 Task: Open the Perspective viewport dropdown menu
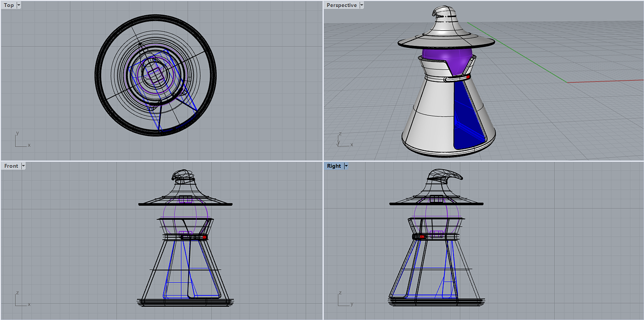(362, 6)
